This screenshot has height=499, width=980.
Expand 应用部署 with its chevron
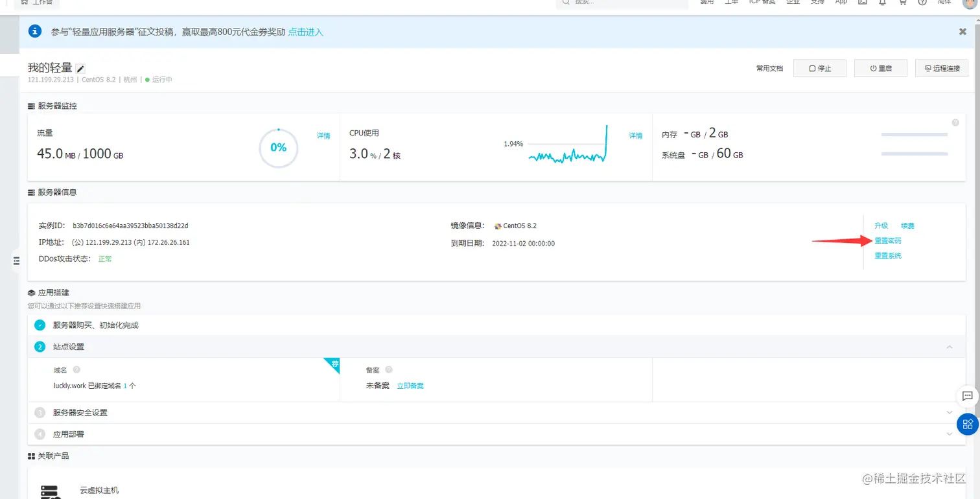(x=950, y=434)
